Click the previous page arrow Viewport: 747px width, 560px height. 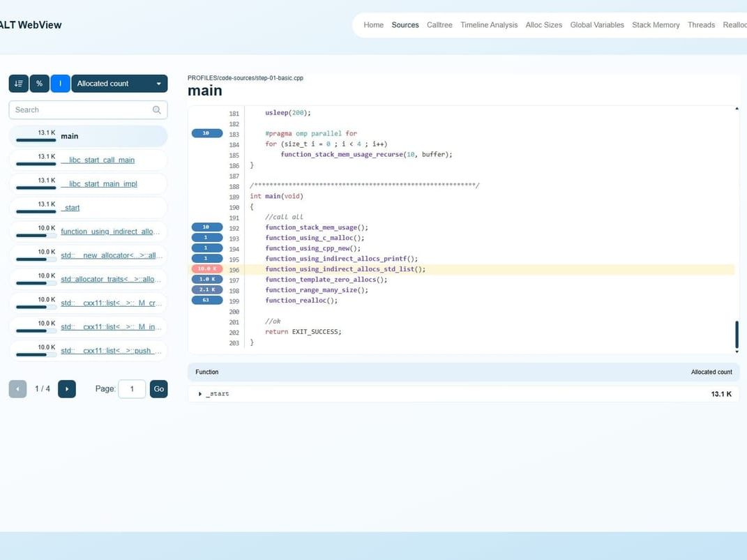17,388
